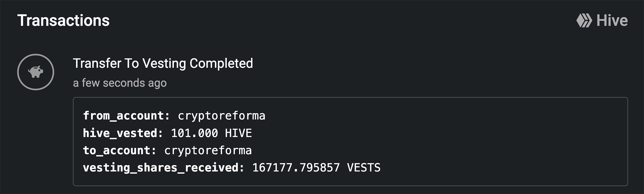Click the word Vesting in title

(164, 63)
